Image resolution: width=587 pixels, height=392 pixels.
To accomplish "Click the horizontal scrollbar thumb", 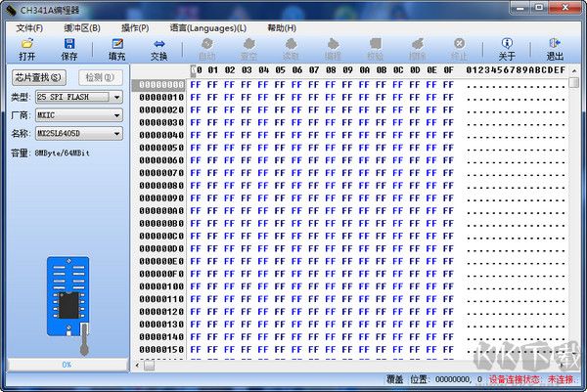I will [x=149, y=365].
